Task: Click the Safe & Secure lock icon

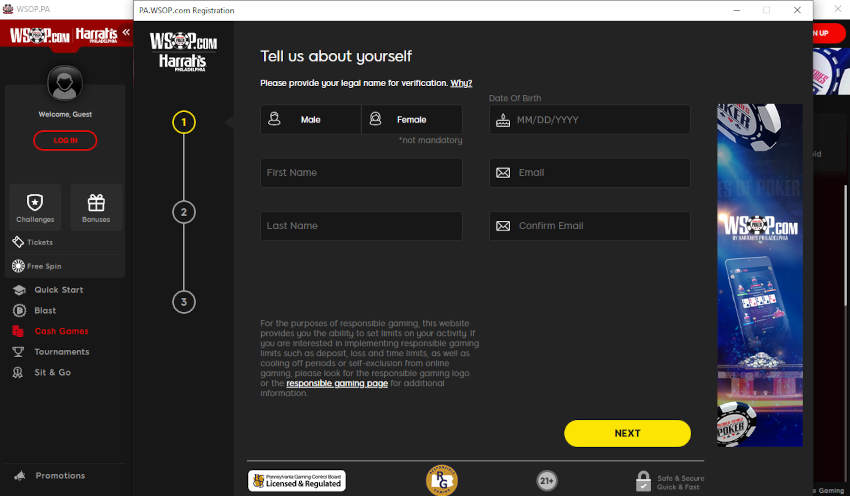Action: click(643, 481)
